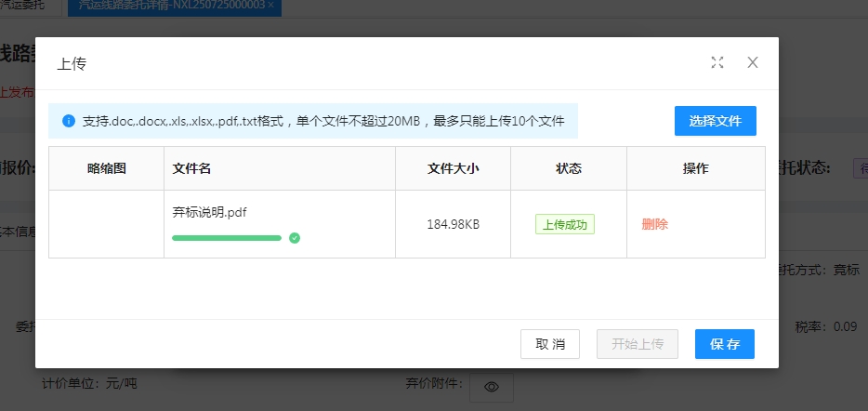
Task: Click the 文件名 column header
Action: (280, 169)
